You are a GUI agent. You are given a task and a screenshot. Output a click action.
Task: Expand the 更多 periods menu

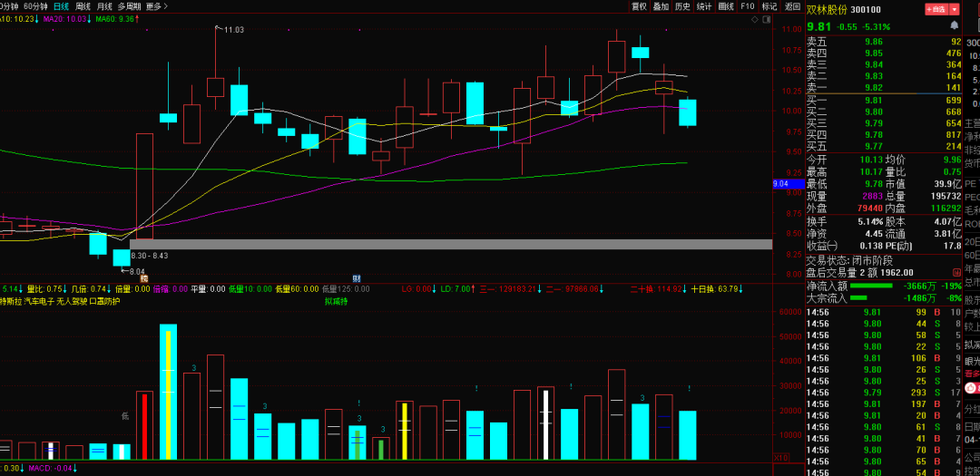pyautogui.click(x=156, y=6)
